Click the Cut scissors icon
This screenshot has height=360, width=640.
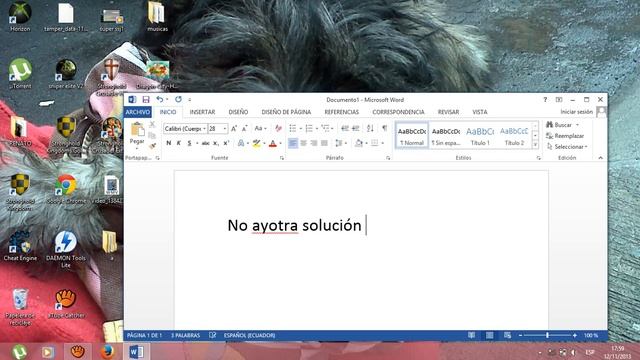152,124
